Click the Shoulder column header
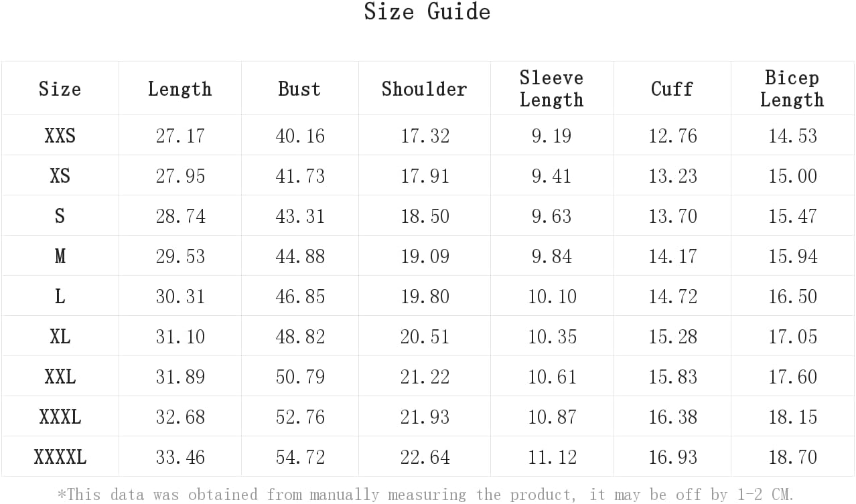Image resolution: width=856 pixels, height=504 pixels. coord(424,89)
